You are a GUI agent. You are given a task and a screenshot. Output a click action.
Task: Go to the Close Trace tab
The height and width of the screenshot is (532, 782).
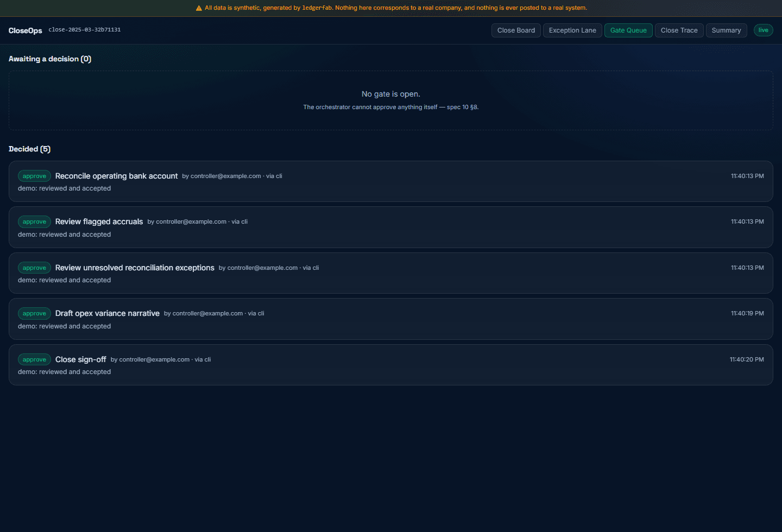[679, 30]
